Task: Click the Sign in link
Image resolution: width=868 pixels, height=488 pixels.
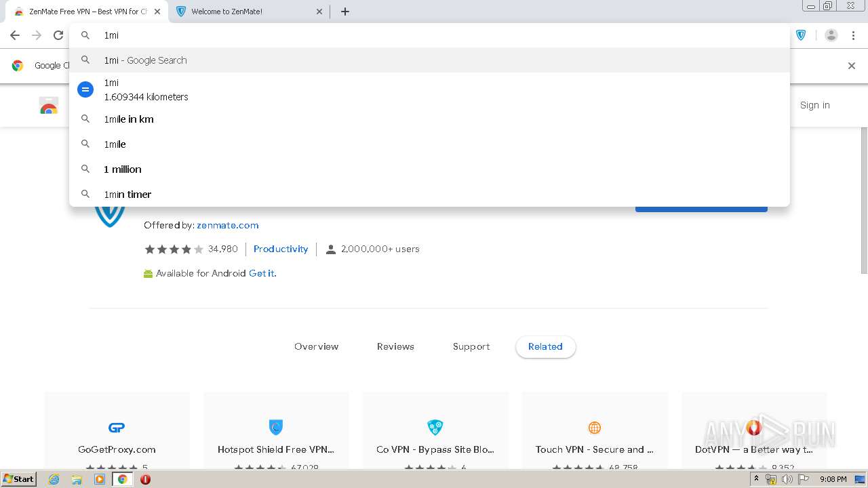Action: [x=814, y=105]
